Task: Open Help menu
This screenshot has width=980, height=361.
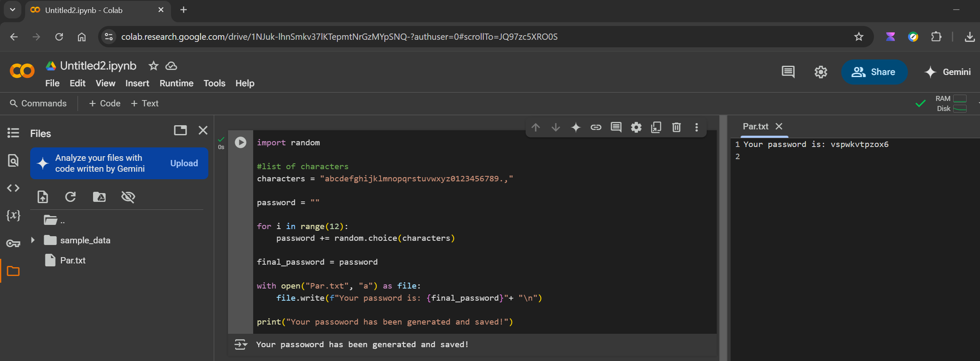Action: (x=245, y=83)
